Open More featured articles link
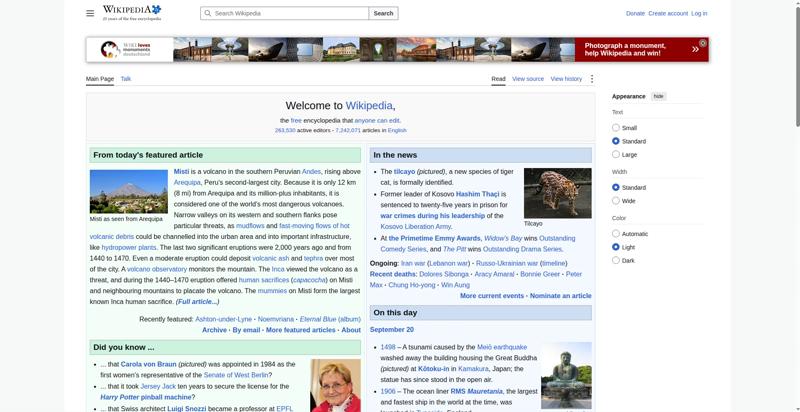 pyautogui.click(x=301, y=330)
